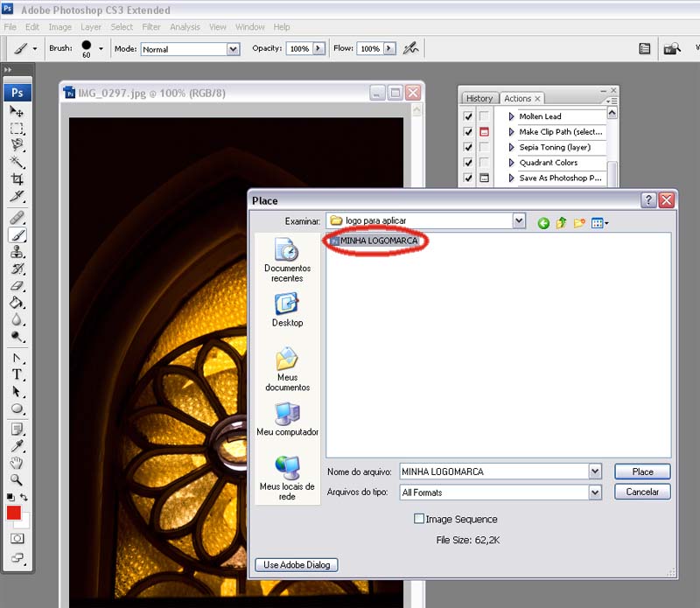This screenshot has width=700, height=608.
Task: Select the Magic Wand tool
Action: [17, 162]
